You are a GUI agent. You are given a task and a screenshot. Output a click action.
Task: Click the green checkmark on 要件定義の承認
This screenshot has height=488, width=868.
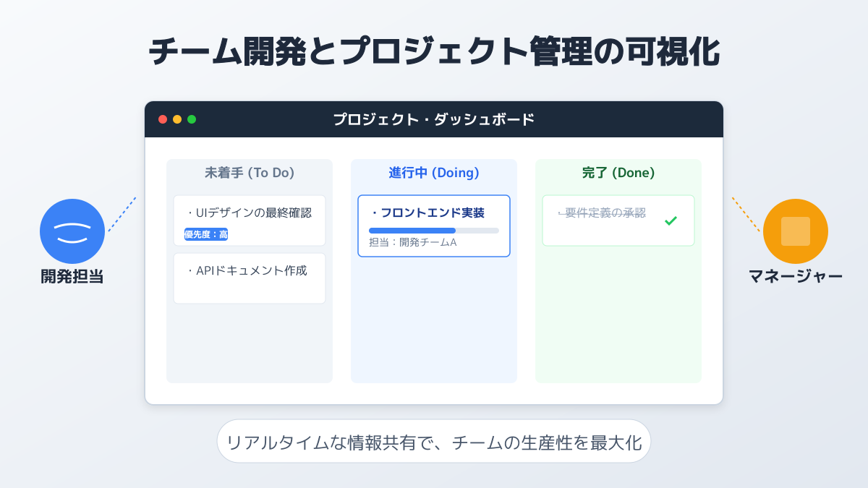[671, 221]
